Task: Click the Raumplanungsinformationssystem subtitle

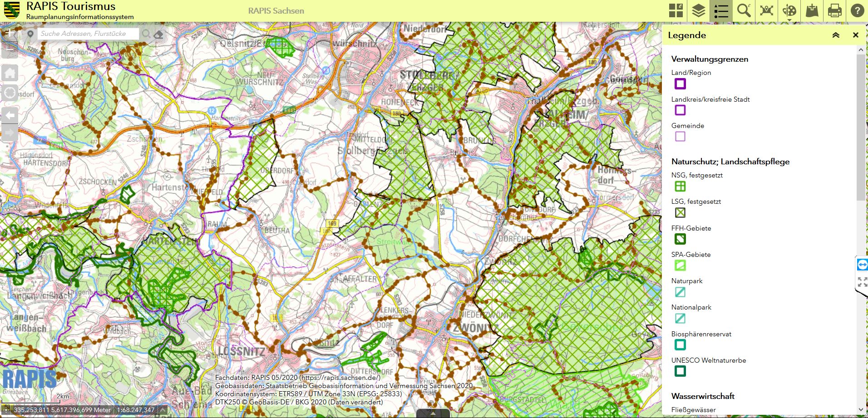Action: click(x=80, y=17)
